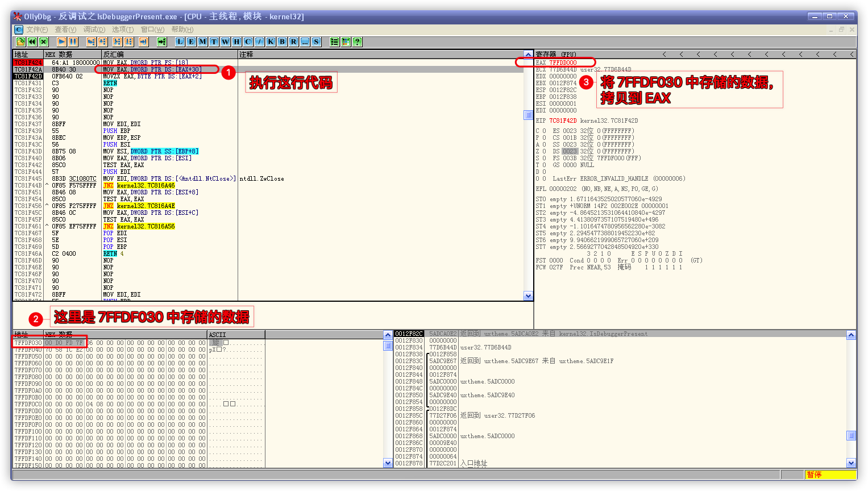Click disassembly pane scroll down arrow

(x=528, y=296)
